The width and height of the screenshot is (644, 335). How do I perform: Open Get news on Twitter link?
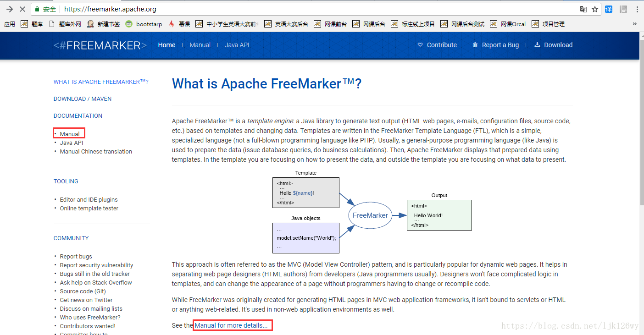86,300
